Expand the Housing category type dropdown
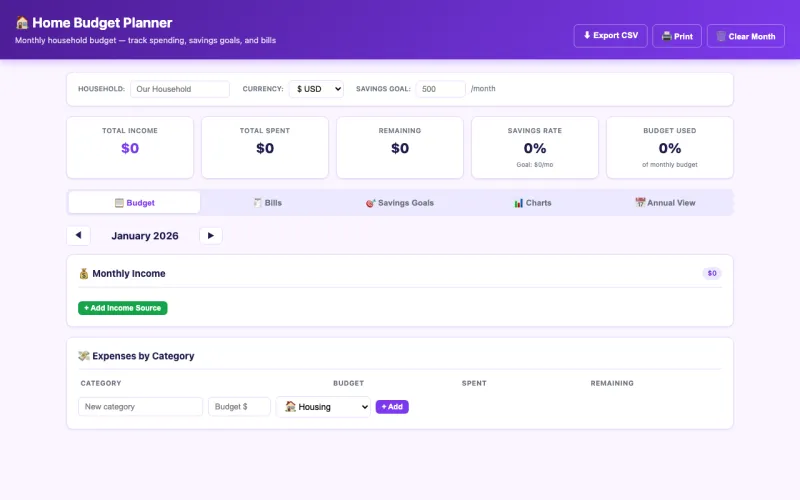Viewport: 800px width, 500px height. (323, 407)
